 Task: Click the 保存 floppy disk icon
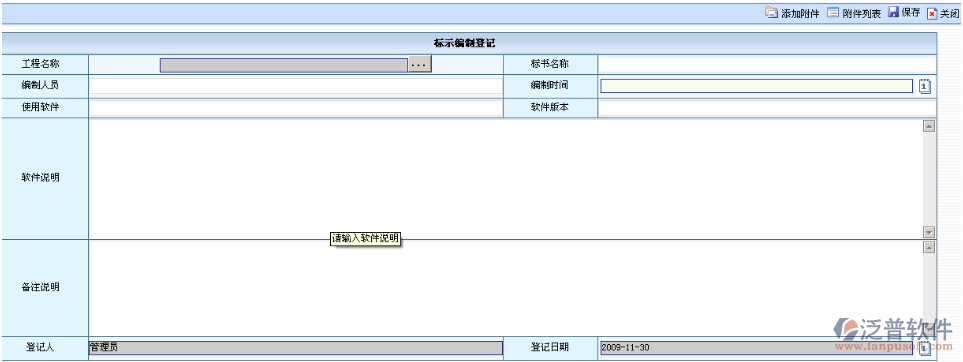[x=894, y=12]
